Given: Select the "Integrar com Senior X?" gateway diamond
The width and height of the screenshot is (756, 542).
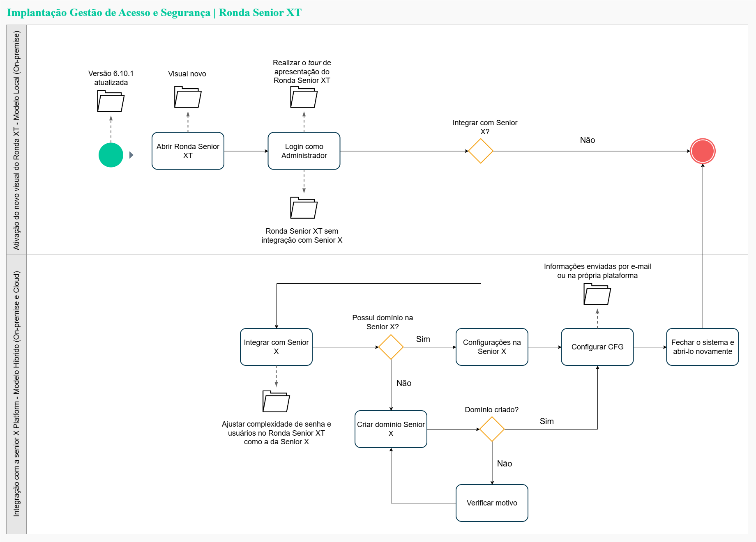Looking at the screenshot, I should pos(481,151).
